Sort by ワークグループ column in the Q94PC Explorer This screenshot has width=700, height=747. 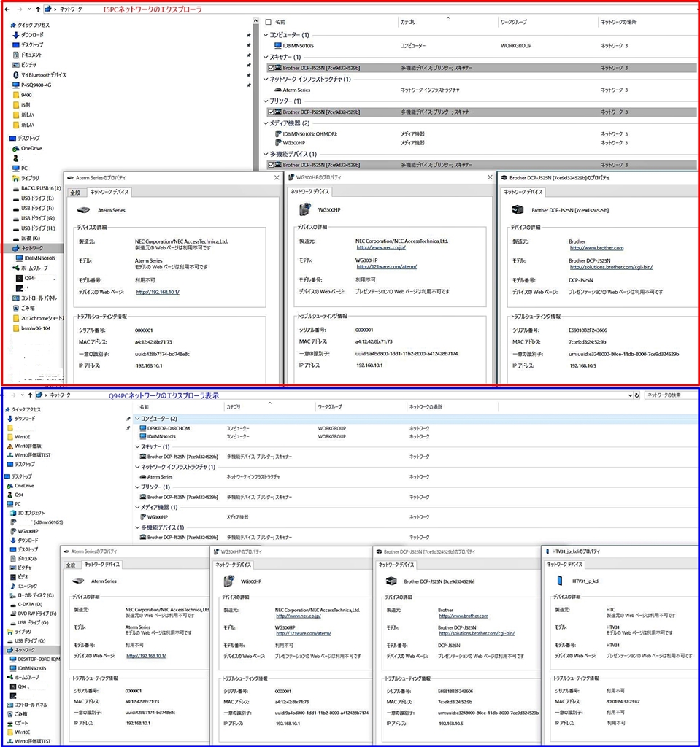pyautogui.click(x=330, y=407)
